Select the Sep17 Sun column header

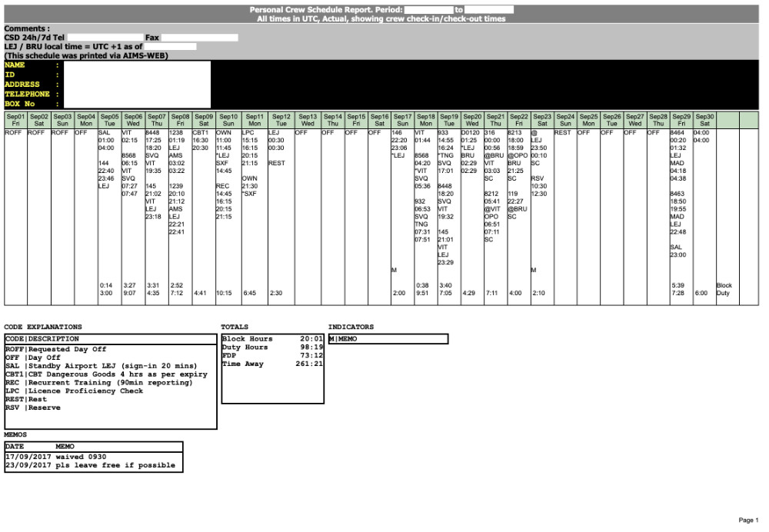(402, 119)
